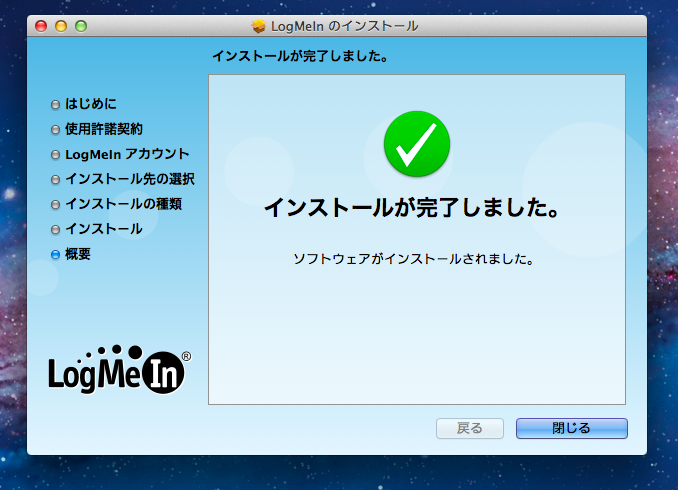Click the green zoom window button
The image size is (678, 490).
click(81, 26)
